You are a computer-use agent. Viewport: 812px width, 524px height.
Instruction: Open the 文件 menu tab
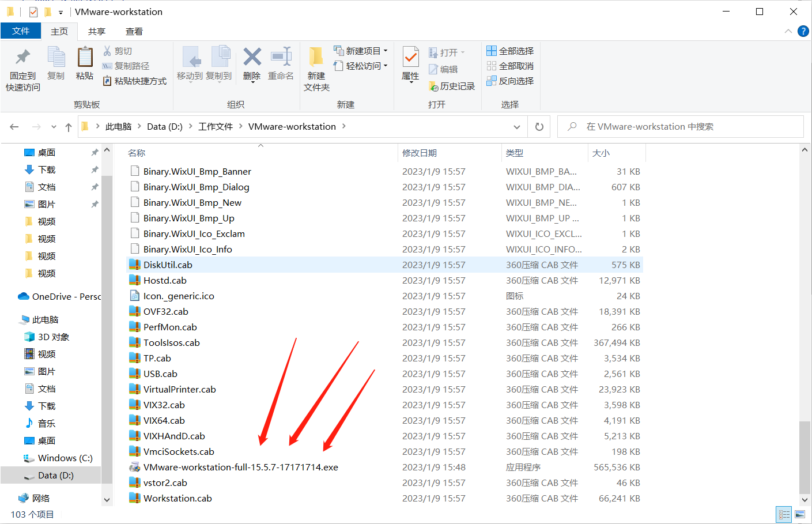(21, 31)
